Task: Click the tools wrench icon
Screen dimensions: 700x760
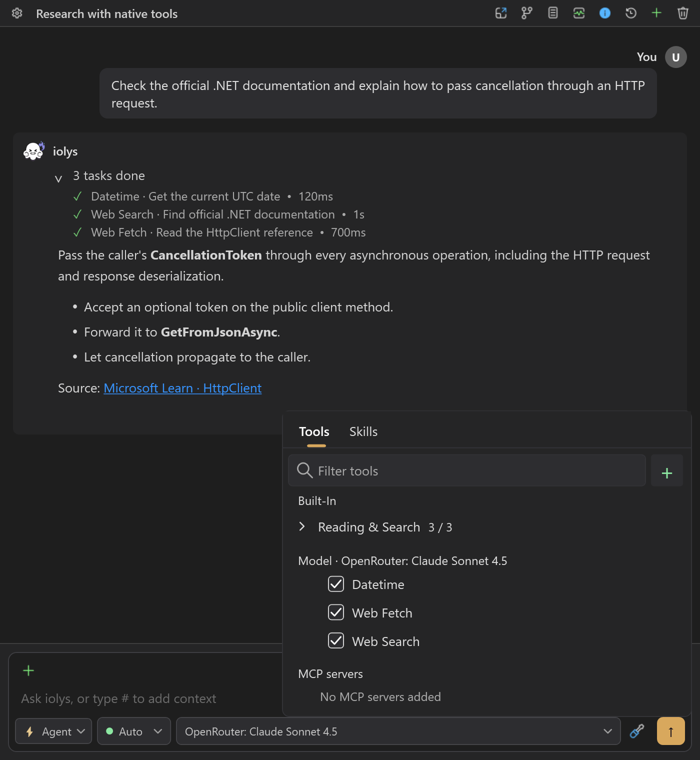Action: 637,731
